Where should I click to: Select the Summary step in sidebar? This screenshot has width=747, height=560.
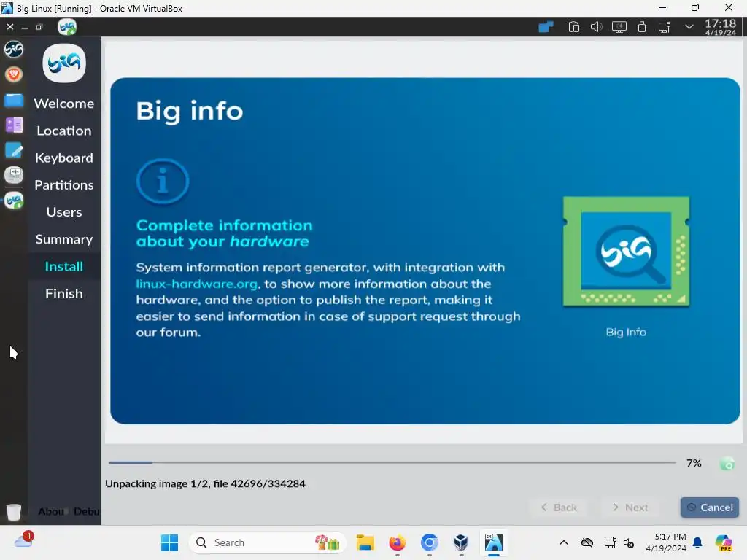click(64, 239)
